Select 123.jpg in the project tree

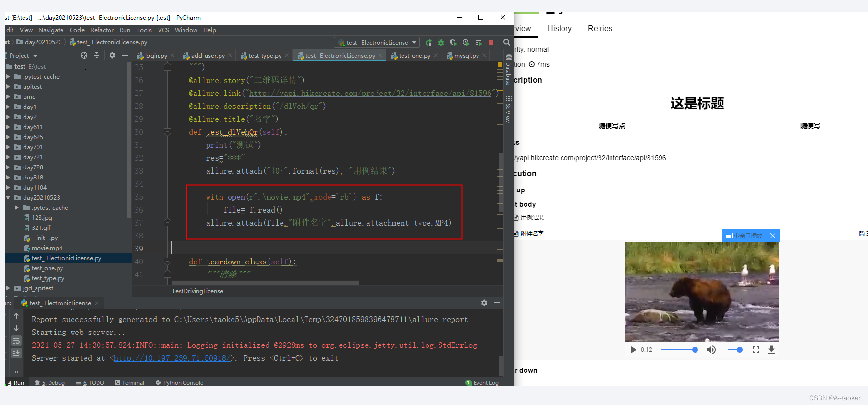tap(42, 218)
